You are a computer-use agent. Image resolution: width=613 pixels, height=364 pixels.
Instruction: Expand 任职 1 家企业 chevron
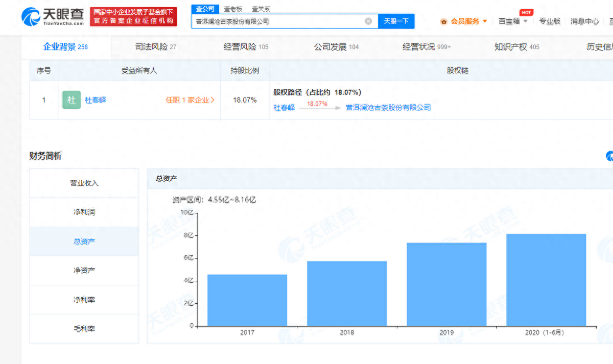coord(213,100)
